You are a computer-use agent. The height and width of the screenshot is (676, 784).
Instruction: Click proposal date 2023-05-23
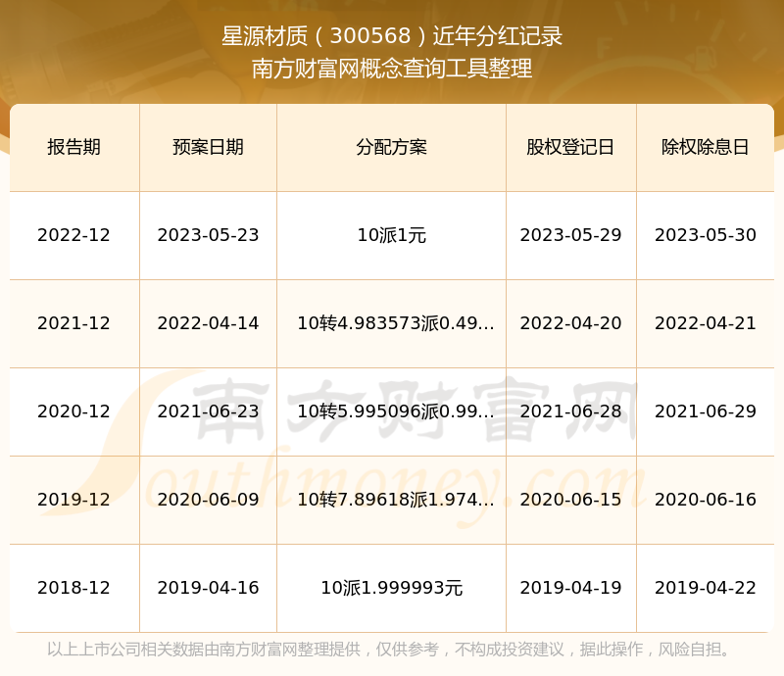[x=208, y=235]
